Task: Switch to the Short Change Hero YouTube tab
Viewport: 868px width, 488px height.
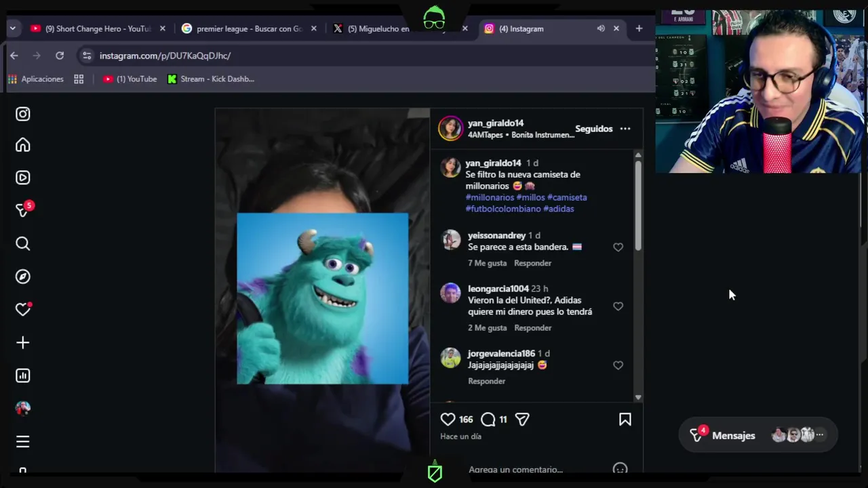Action: (98, 28)
